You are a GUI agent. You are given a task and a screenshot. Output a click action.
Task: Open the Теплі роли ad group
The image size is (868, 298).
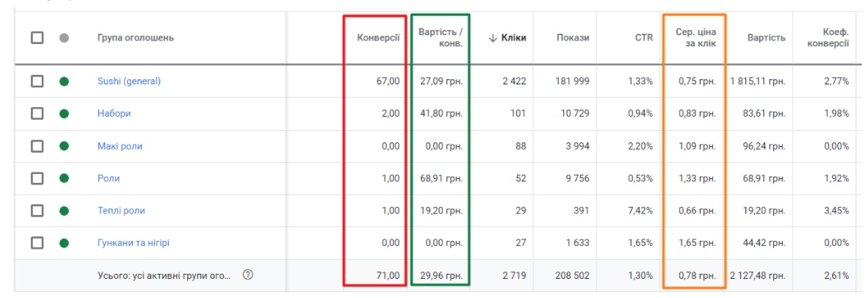point(121,211)
